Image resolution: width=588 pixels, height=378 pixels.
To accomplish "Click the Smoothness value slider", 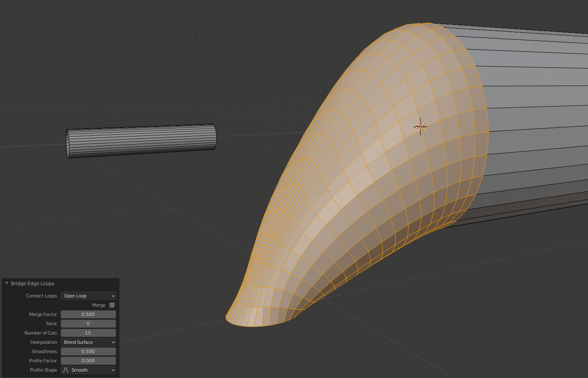I will click(88, 351).
